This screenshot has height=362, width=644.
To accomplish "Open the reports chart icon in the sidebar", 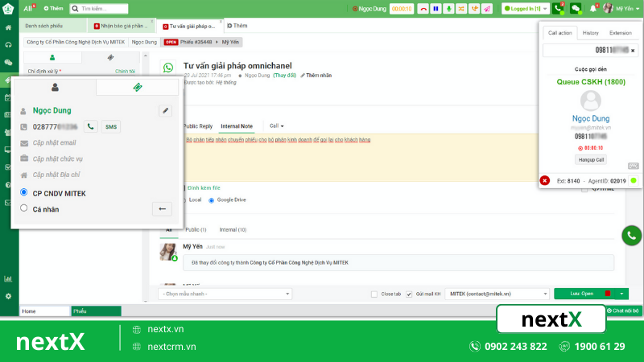I will click(8, 279).
